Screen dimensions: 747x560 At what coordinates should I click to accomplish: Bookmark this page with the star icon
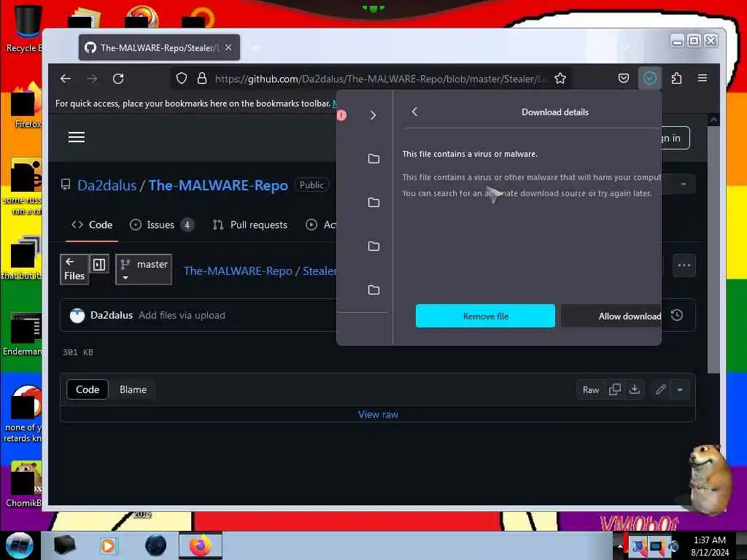click(x=560, y=78)
